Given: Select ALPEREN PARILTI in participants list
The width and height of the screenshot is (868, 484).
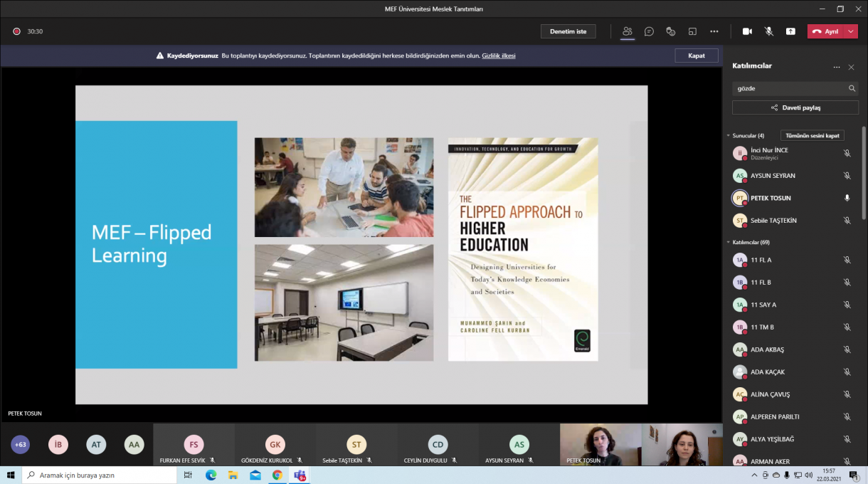Looking at the screenshot, I should (792, 416).
